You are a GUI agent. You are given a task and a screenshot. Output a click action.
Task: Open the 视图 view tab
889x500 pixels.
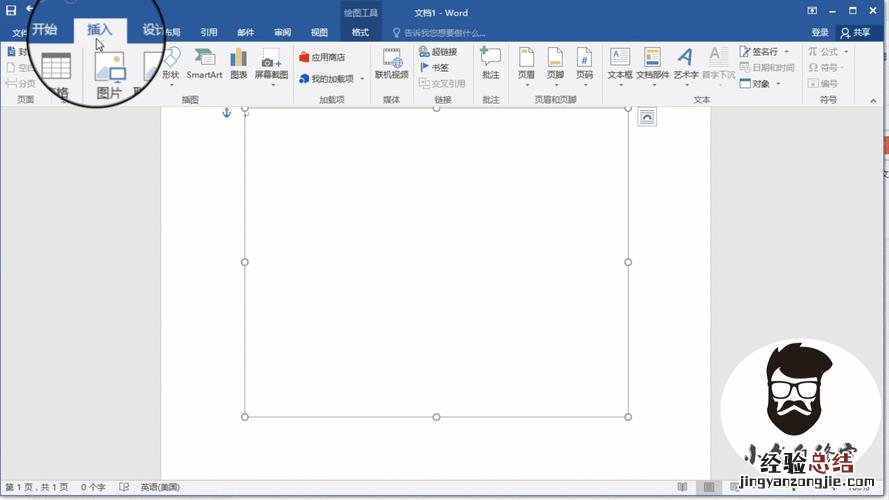click(319, 33)
